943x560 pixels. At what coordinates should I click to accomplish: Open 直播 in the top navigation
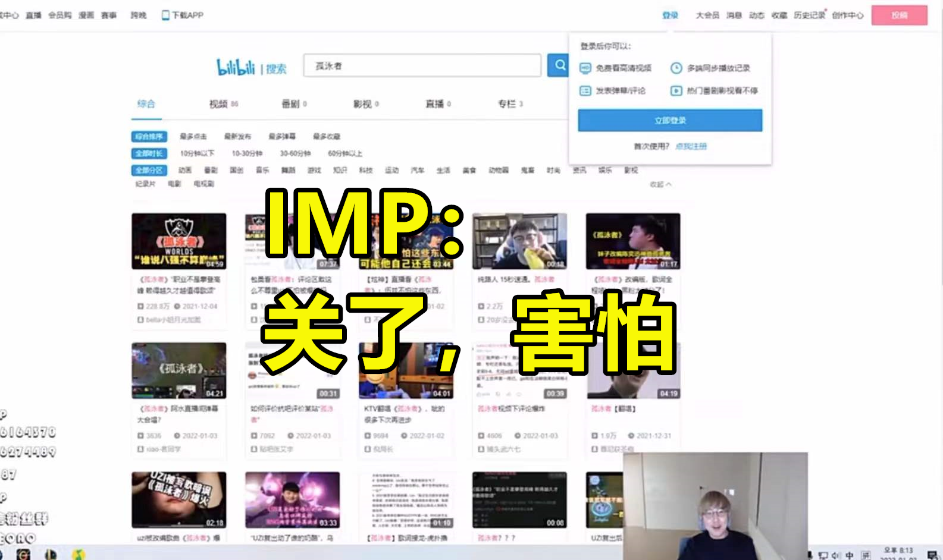point(34,15)
